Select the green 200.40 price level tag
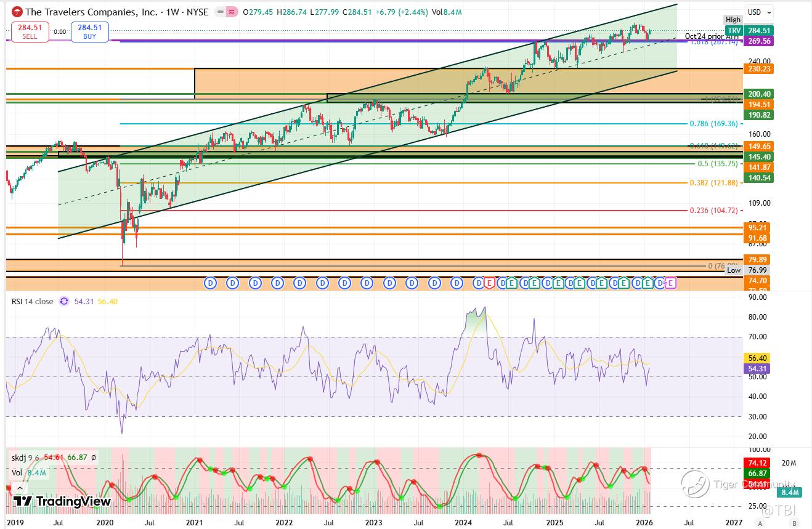Screen dimensions: 812x529 point(758,94)
